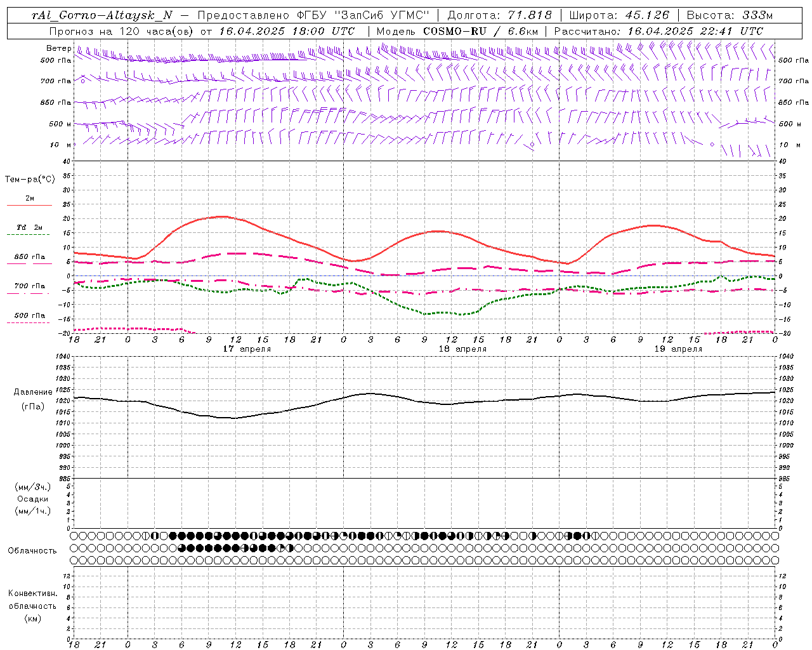The width and height of the screenshot is (812, 650).
Task: Click the station name rAl_Gorno-Altaysk_N
Action: point(101,15)
